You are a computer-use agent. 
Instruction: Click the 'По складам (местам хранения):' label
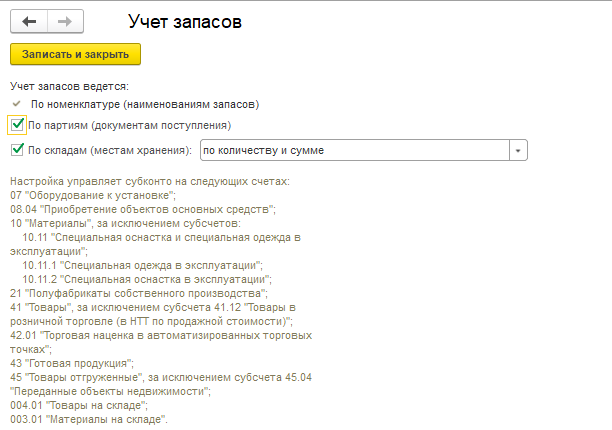[110, 151]
